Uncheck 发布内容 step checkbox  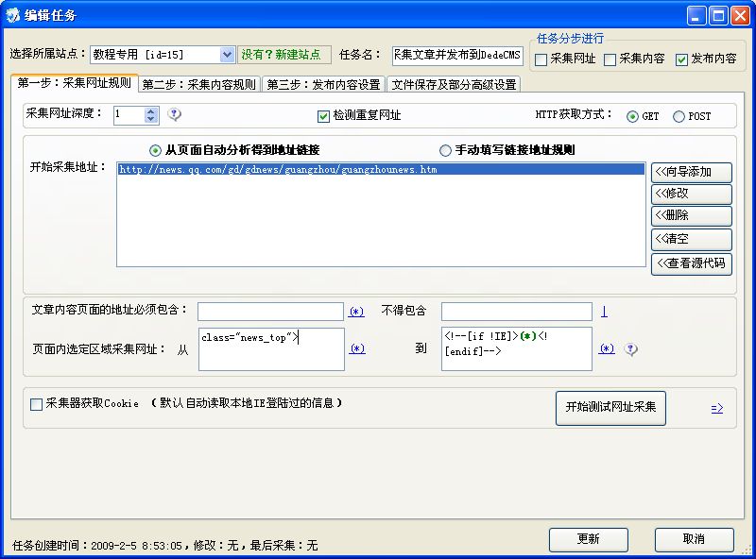[x=682, y=59]
